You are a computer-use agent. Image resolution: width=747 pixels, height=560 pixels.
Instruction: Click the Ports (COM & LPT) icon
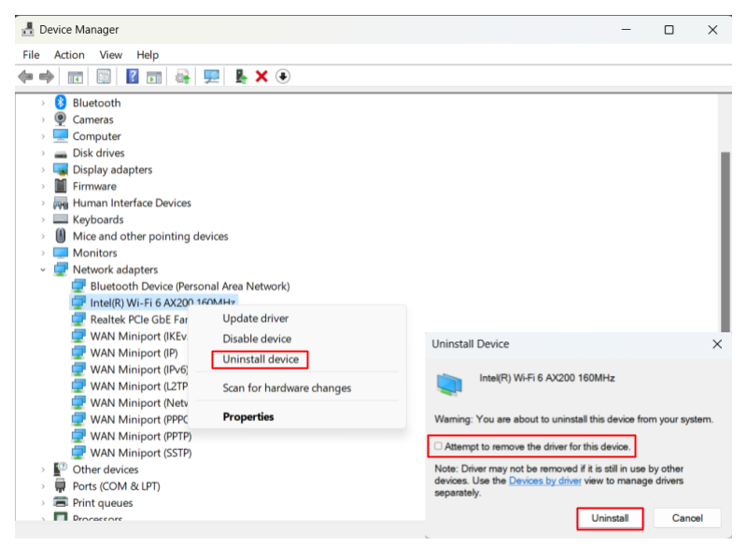point(61,485)
